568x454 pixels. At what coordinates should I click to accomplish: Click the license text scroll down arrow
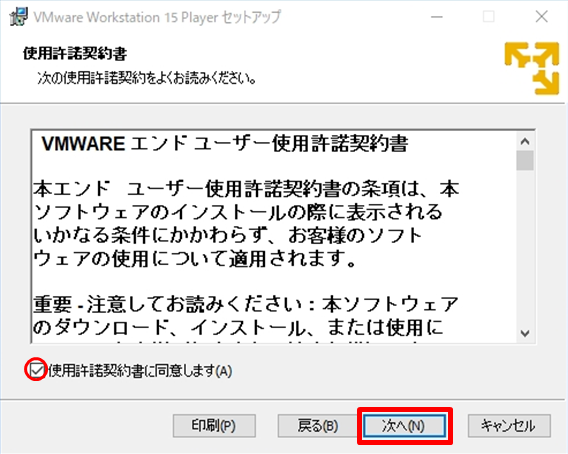(525, 333)
